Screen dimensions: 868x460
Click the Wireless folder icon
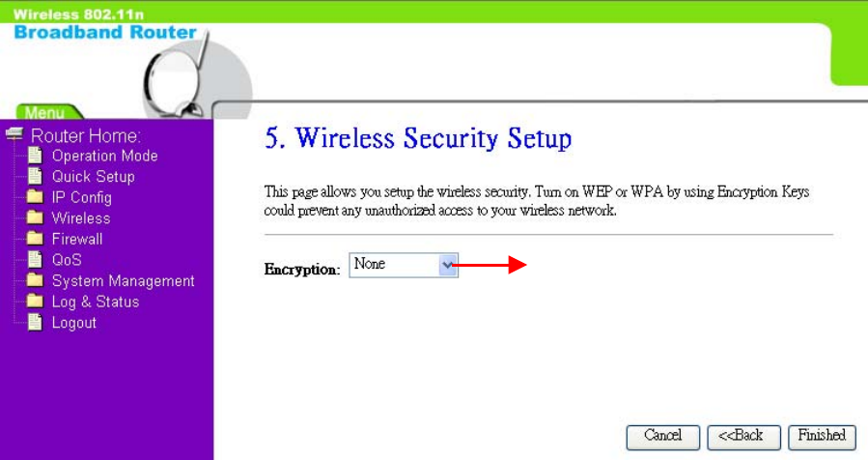coord(35,217)
